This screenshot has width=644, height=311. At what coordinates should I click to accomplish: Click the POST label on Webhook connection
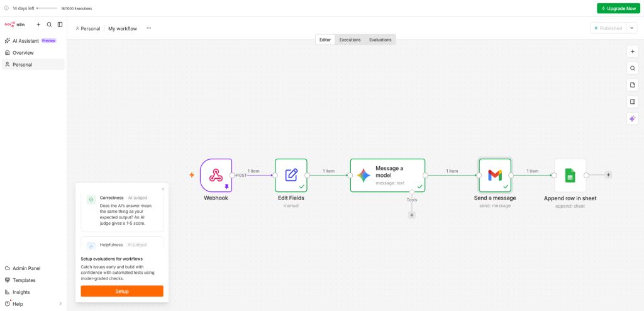(x=241, y=175)
